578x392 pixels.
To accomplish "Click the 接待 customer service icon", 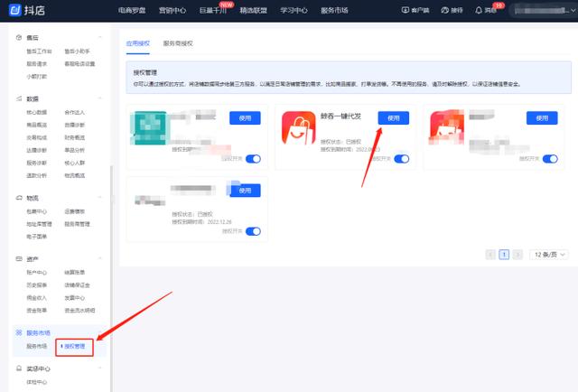I will [x=443, y=10].
